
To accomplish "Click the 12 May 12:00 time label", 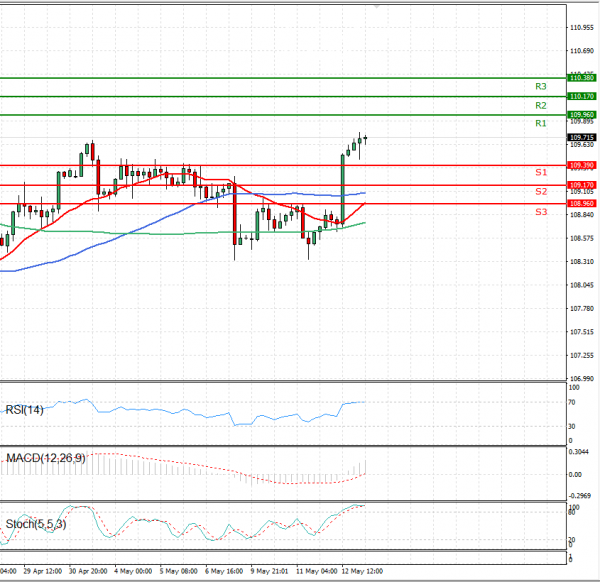I will point(362,571).
